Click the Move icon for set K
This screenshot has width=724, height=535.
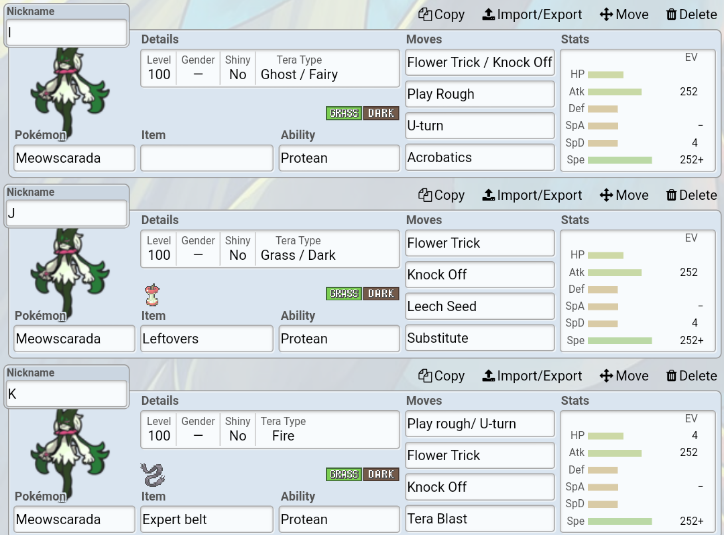(606, 376)
